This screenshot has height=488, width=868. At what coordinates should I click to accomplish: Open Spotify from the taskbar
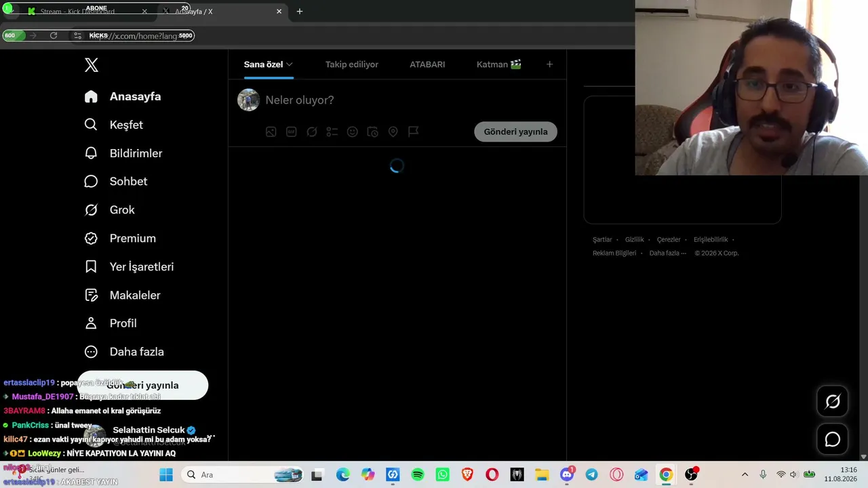418,474
